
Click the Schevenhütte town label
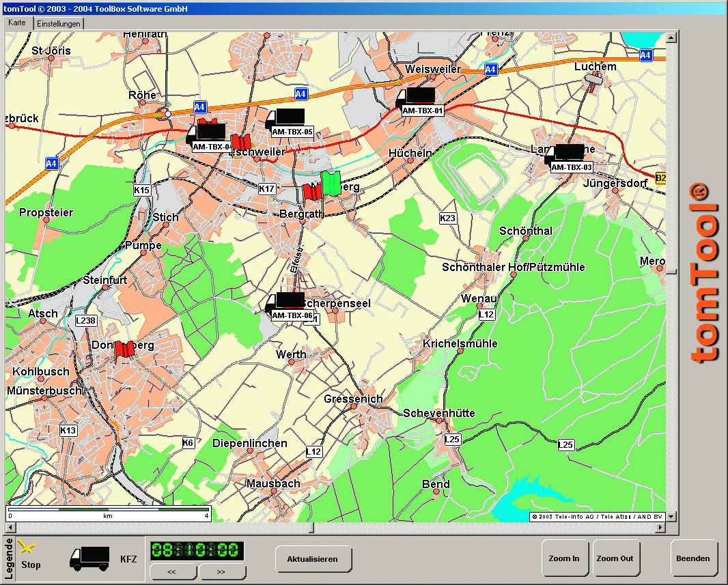coord(438,413)
